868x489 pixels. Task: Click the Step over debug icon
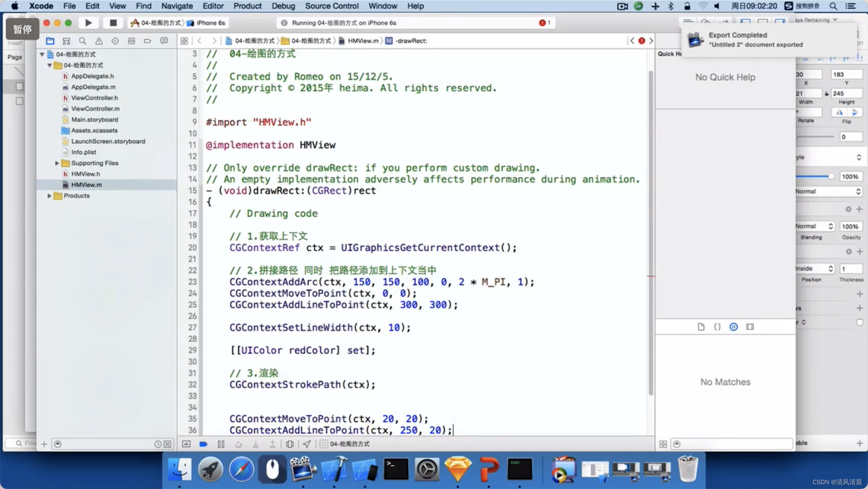click(238, 444)
